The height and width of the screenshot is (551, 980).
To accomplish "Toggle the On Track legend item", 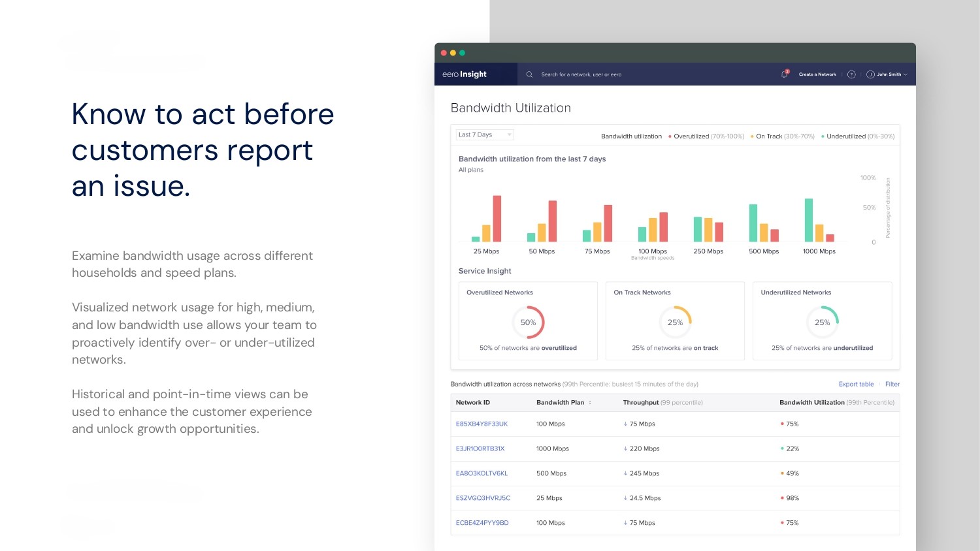I will point(782,136).
